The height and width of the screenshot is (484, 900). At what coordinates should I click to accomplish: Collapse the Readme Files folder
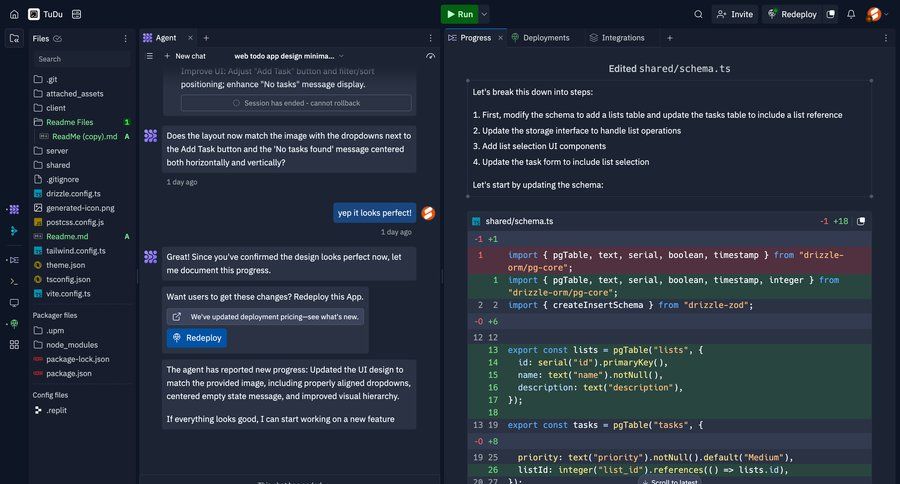point(63,122)
